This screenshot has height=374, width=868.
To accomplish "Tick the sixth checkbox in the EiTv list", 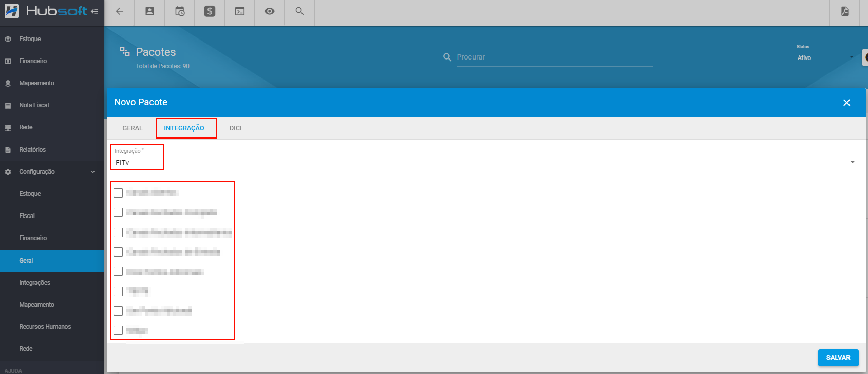I will click(x=118, y=291).
